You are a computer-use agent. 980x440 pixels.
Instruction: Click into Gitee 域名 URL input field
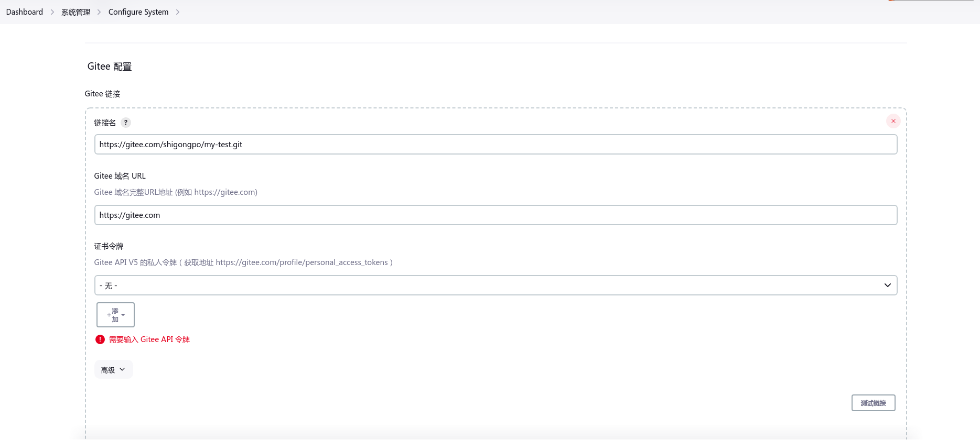(x=495, y=215)
